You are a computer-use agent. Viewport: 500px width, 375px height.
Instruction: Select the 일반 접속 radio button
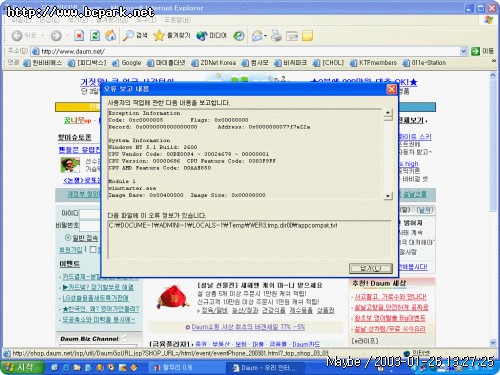coord(68,237)
